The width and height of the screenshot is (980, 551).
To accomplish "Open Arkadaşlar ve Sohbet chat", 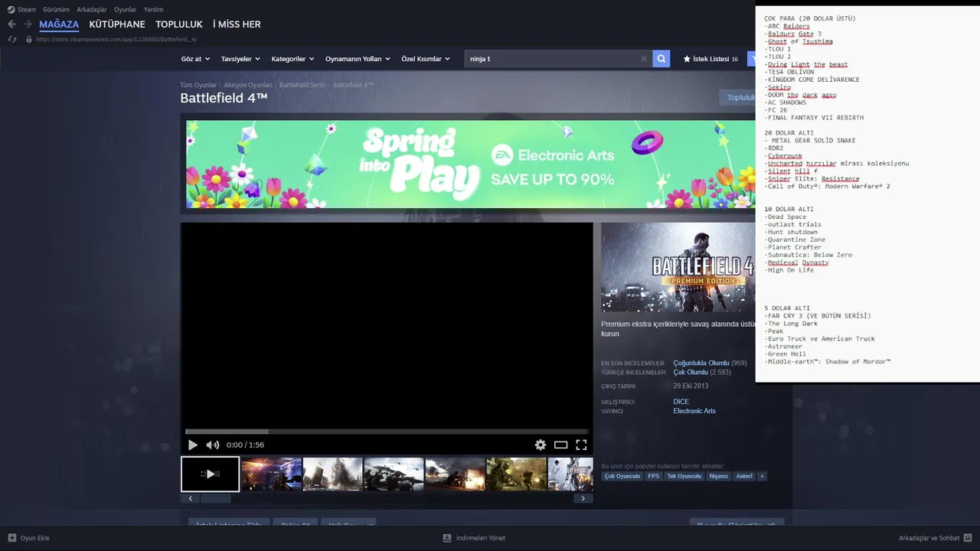I will point(936,538).
